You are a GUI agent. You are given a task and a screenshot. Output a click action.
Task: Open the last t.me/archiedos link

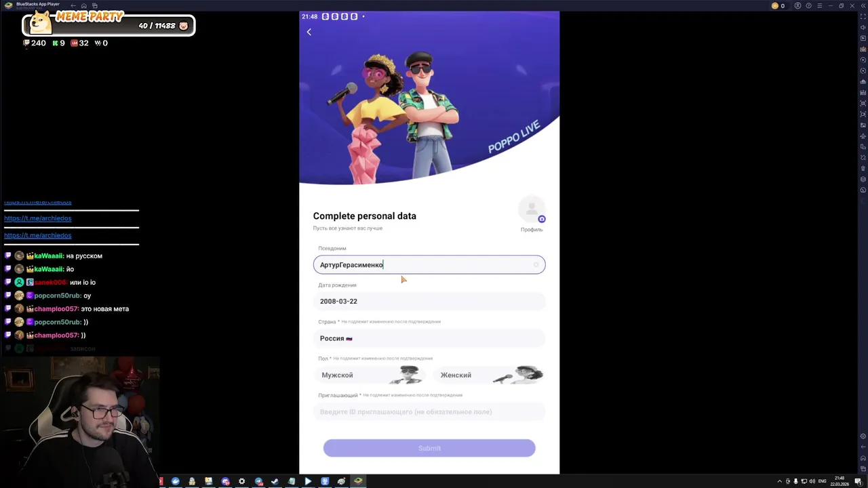click(x=37, y=235)
